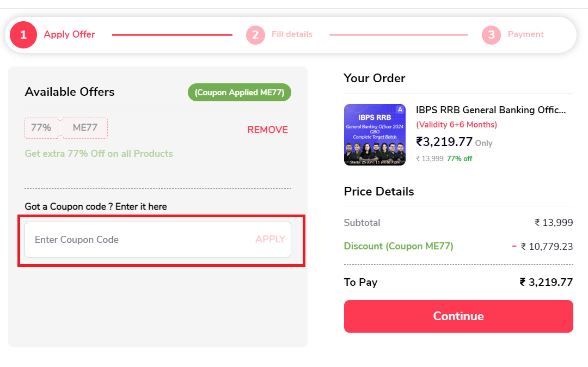Focus the Enter Coupon Code field
Screen dimensions: 588x367
(x=136, y=240)
